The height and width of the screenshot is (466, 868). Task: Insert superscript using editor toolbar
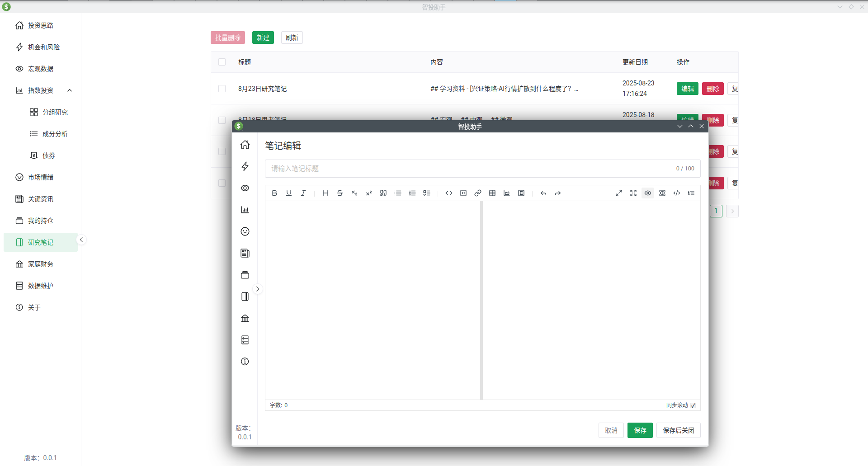coord(369,193)
